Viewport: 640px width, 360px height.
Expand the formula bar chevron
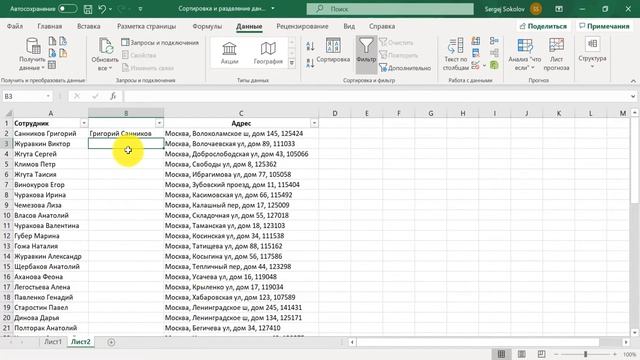point(633,96)
